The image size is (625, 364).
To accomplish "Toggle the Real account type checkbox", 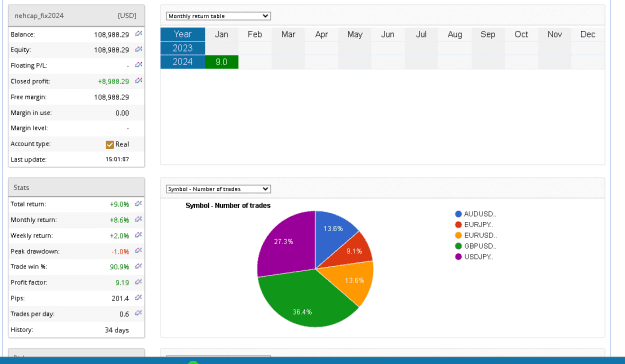I will click(x=110, y=145).
